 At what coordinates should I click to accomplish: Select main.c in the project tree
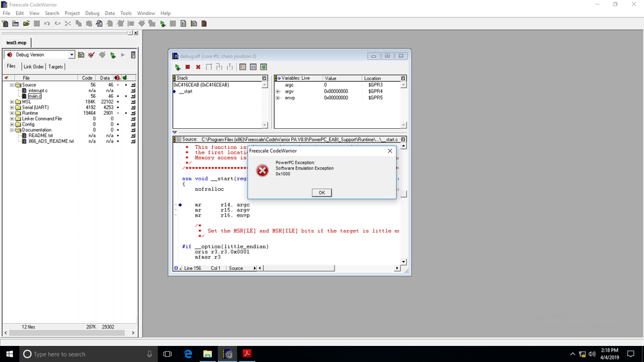point(35,96)
